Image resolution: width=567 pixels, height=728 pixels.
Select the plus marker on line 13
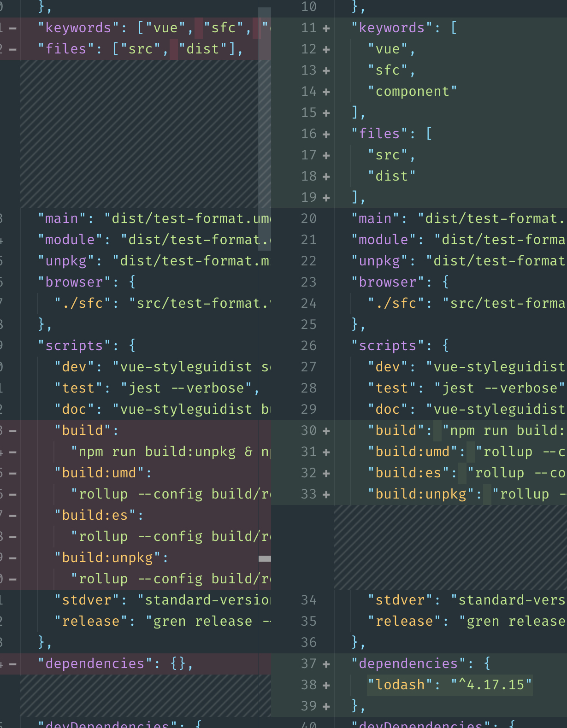(x=326, y=70)
